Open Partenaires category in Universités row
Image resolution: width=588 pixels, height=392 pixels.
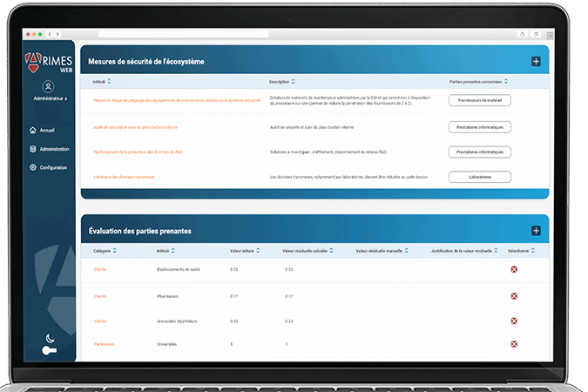coord(104,344)
